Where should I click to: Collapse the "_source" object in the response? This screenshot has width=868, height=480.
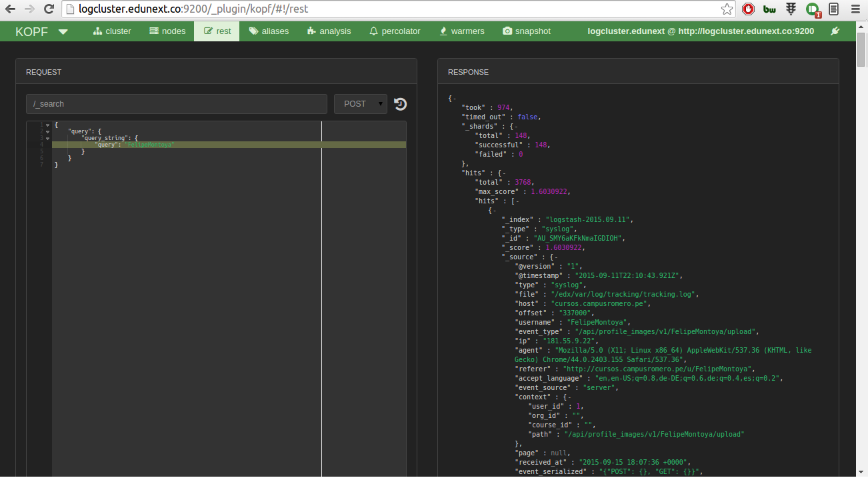[x=556, y=257]
